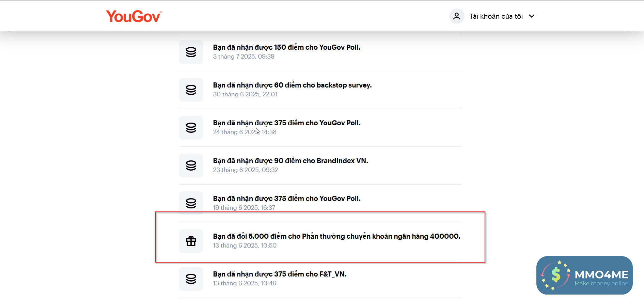Click the 90 điểm BrandIndex VN entry
The width and height of the screenshot is (644, 300).
pos(290,161)
